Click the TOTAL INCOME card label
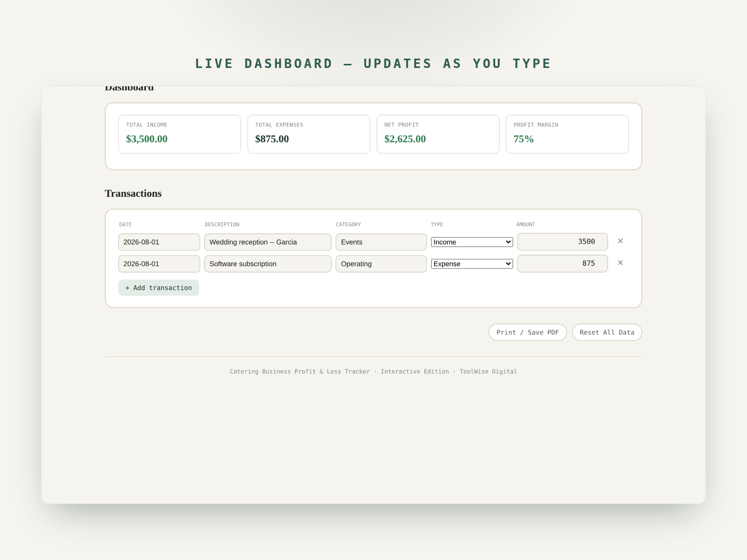The width and height of the screenshot is (747, 560). point(146,125)
